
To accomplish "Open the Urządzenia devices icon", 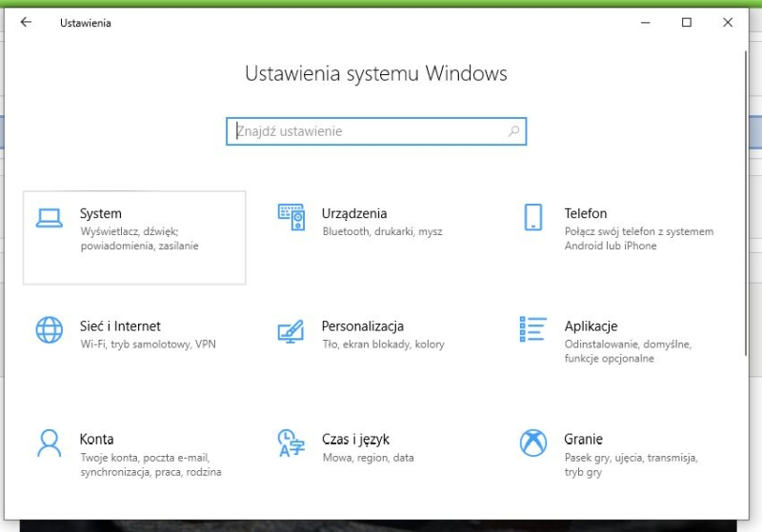I will [x=291, y=217].
